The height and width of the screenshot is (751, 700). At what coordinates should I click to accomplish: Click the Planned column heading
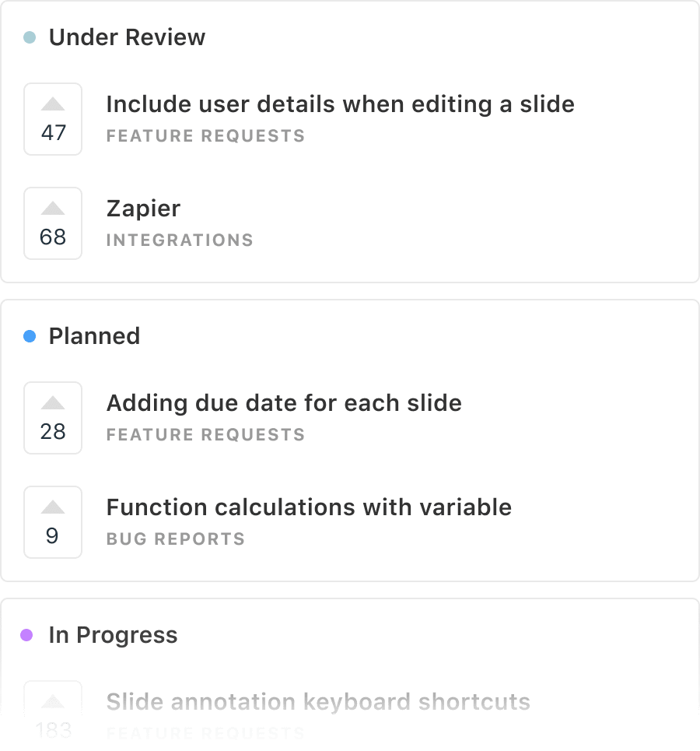[x=94, y=336]
